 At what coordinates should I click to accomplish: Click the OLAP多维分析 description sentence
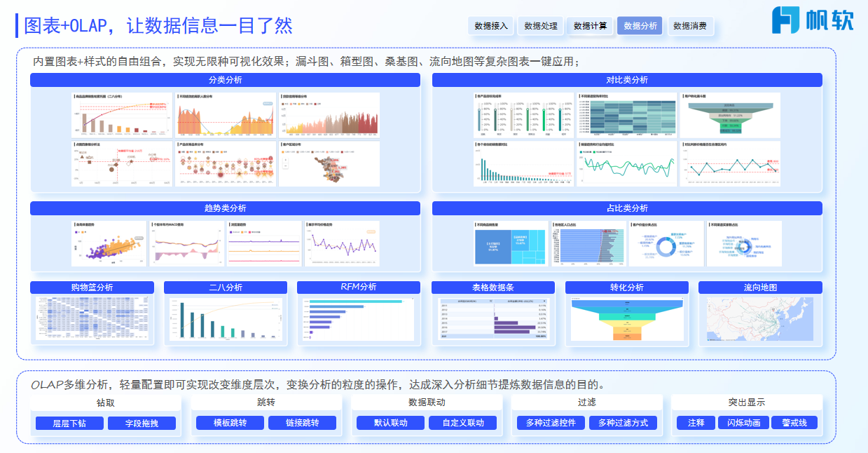coord(317,384)
